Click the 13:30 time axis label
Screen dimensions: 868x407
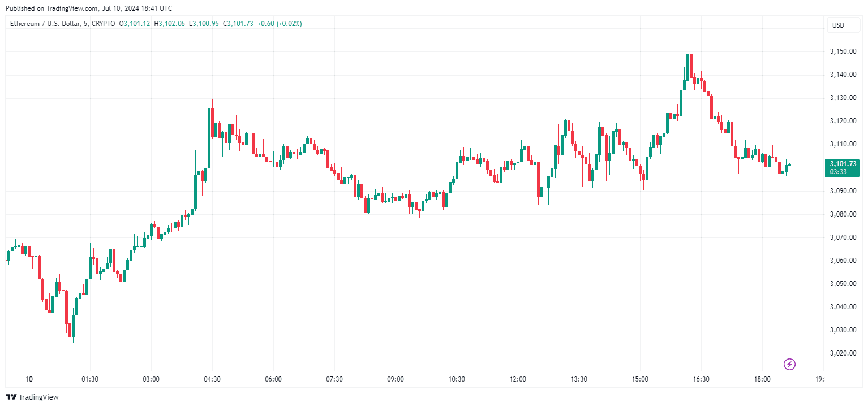click(579, 379)
